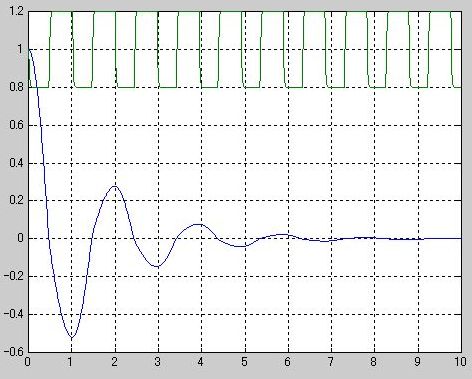The image size is (472, 379).
Task: Click the y-axis tick label 1.2
Action: click(x=15, y=11)
